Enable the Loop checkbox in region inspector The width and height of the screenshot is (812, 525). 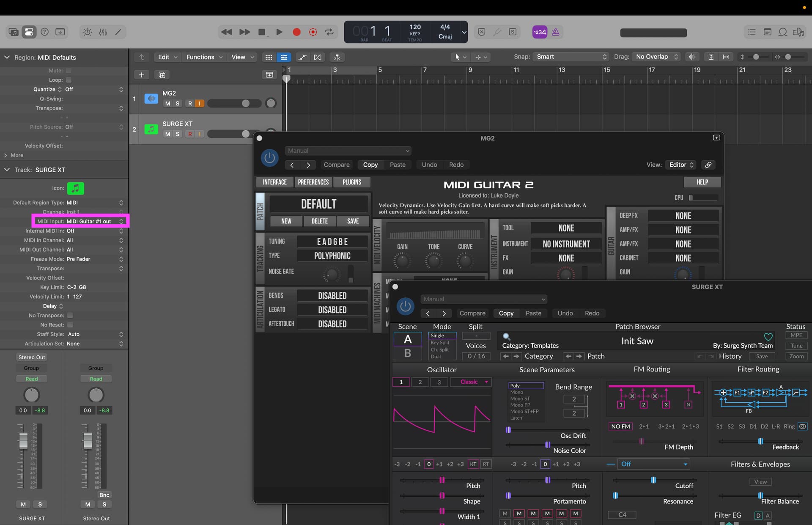[x=69, y=80]
